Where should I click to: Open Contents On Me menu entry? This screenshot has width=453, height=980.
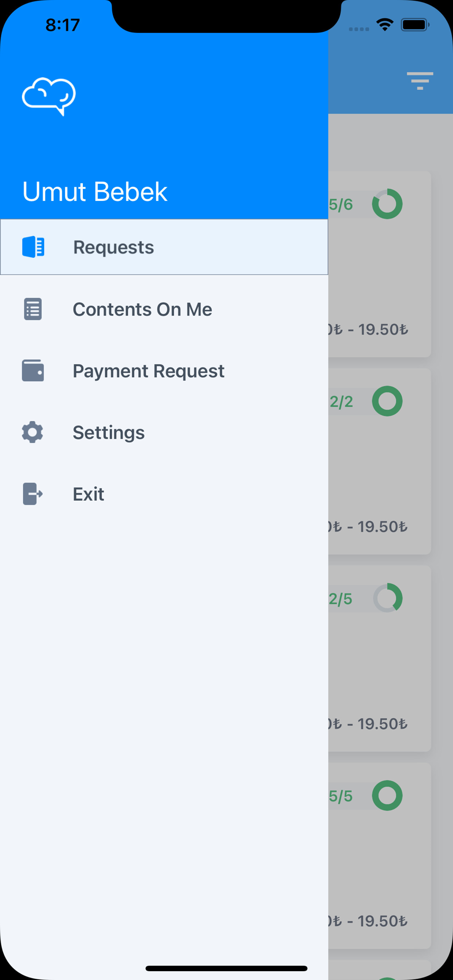pos(164,309)
